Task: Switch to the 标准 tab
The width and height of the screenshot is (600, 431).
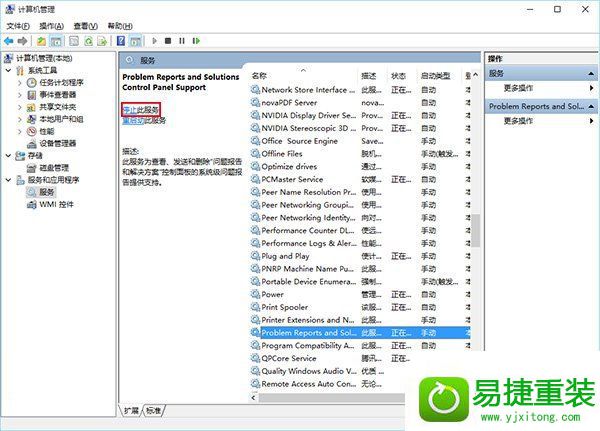Action: pyautogui.click(x=153, y=410)
